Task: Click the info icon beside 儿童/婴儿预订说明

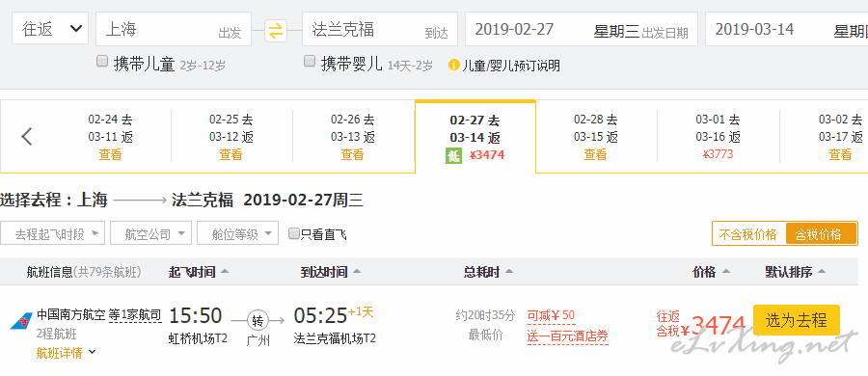Action: [454, 66]
